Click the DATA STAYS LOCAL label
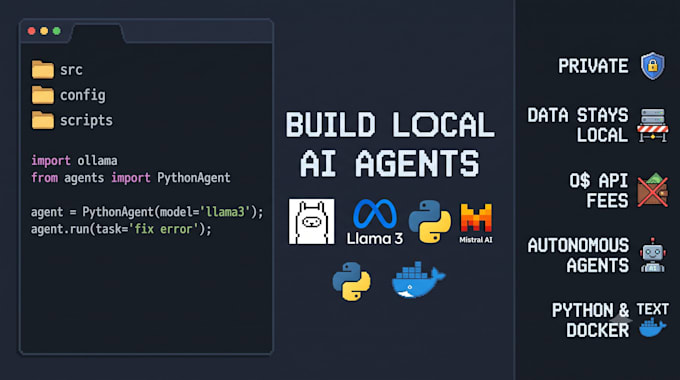 coord(578,125)
